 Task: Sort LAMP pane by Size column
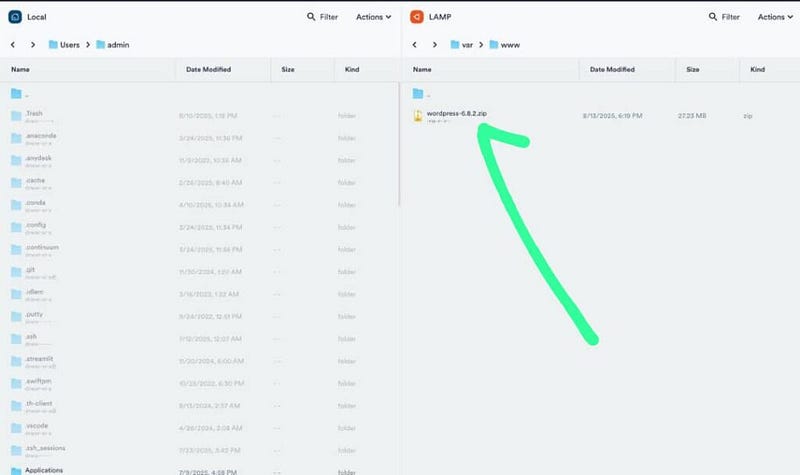coord(693,69)
